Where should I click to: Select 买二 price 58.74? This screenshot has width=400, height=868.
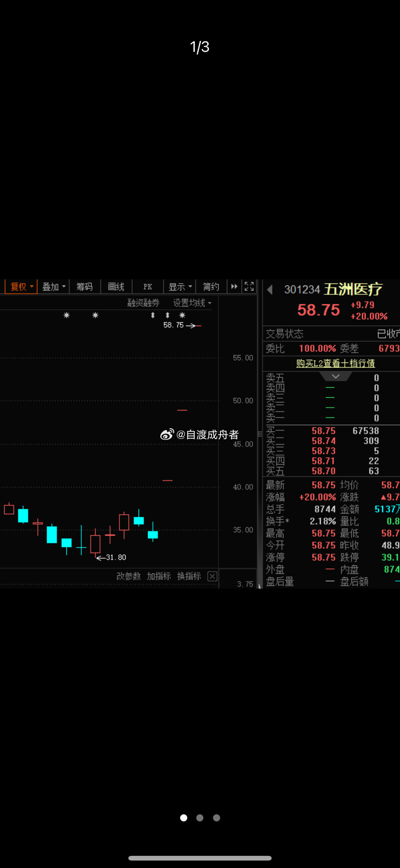pyautogui.click(x=324, y=441)
